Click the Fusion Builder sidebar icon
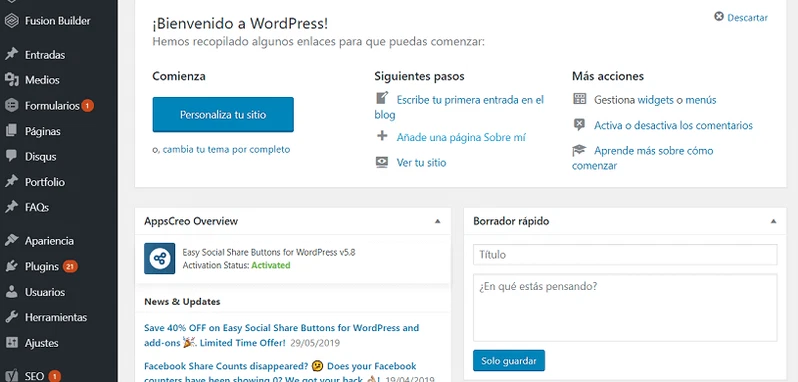798x382 pixels. click(x=11, y=21)
